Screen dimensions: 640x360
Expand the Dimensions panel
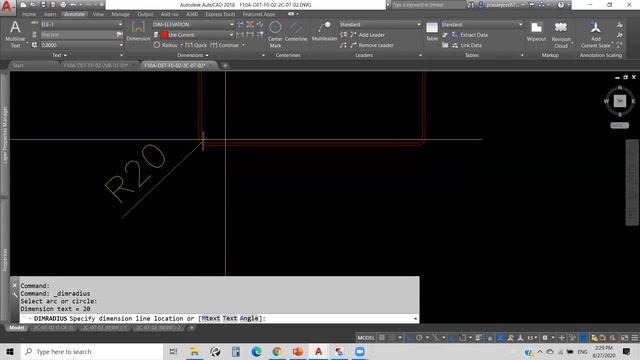click(193, 55)
